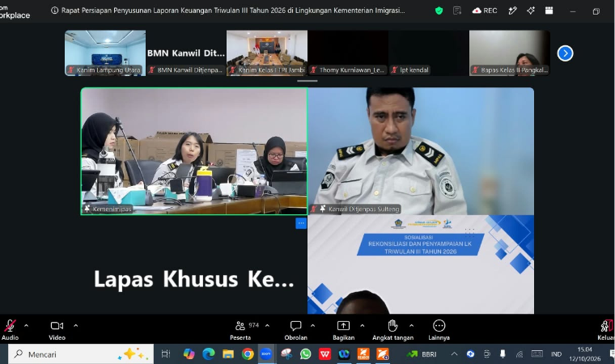Expand the Angkat tangan reactions caret

(x=411, y=325)
